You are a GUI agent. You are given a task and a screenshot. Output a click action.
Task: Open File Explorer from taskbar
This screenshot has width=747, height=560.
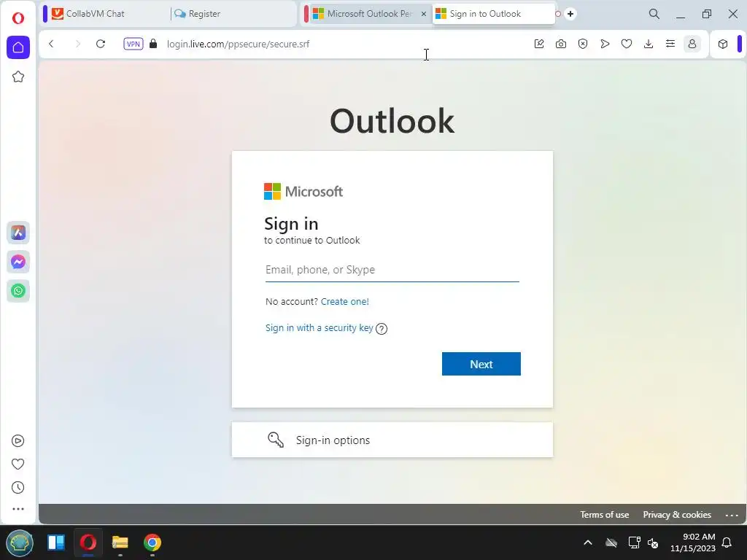click(120, 542)
